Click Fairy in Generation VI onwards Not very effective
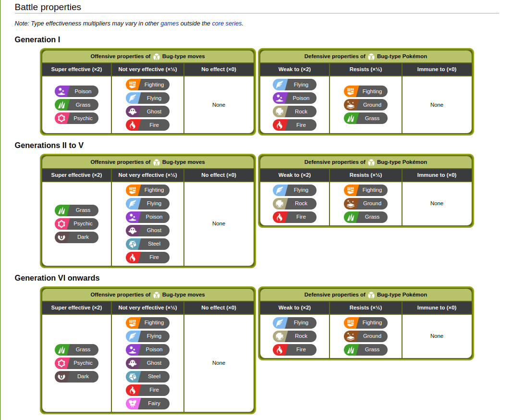 (x=147, y=403)
